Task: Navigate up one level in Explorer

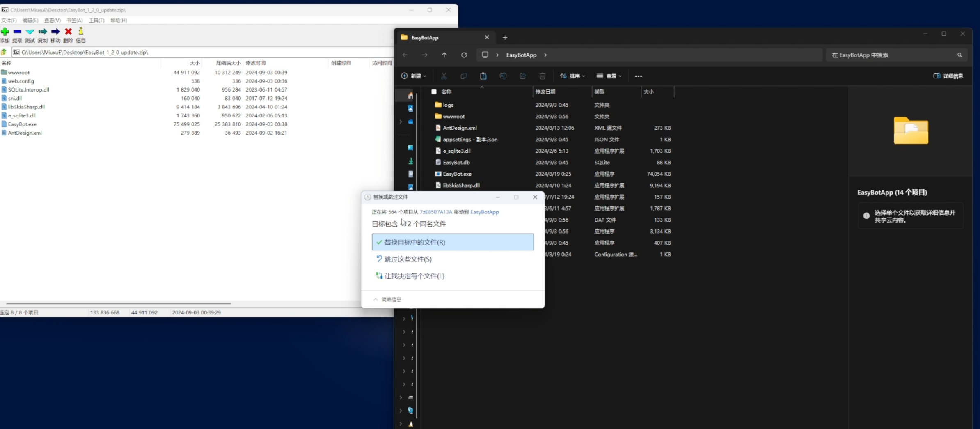Action: point(444,55)
